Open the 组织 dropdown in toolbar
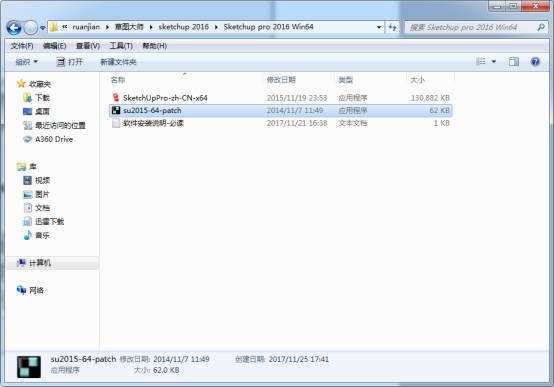This screenshot has width=554, height=387. point(26,62)
